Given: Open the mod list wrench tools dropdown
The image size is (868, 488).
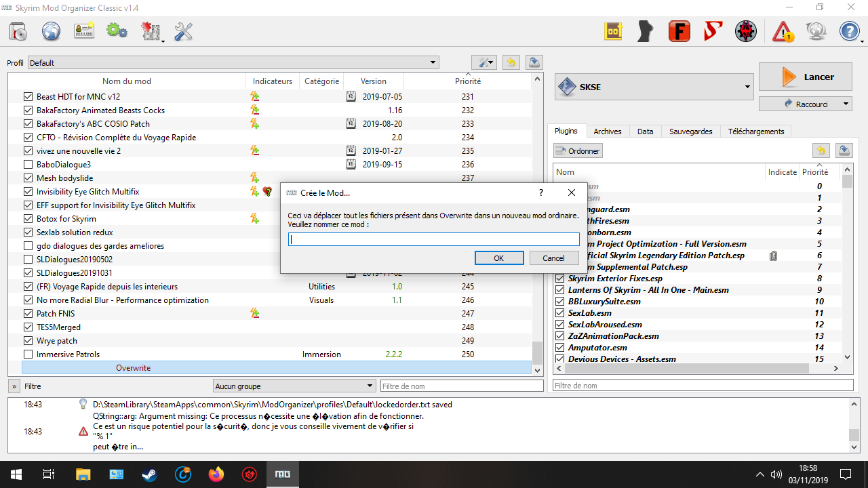Looking at the screenshot, I should coord(484,62).
